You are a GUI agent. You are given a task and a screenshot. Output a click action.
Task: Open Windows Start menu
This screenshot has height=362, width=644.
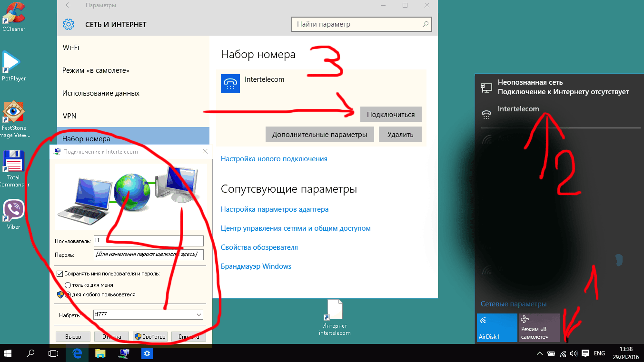pos(8,353)
